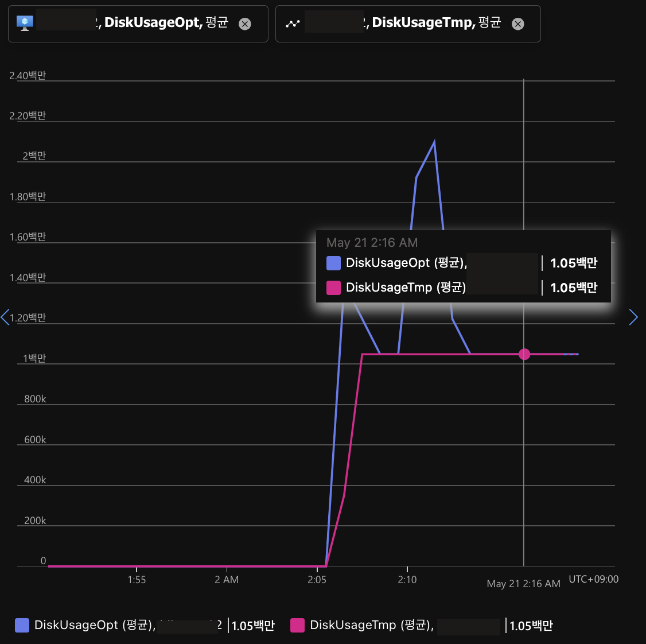The height and width of the screenshot is (644, 646).
Task: Click the virtual machine icon on DiskUsageOpt chip
Action: tap(25, 23)
